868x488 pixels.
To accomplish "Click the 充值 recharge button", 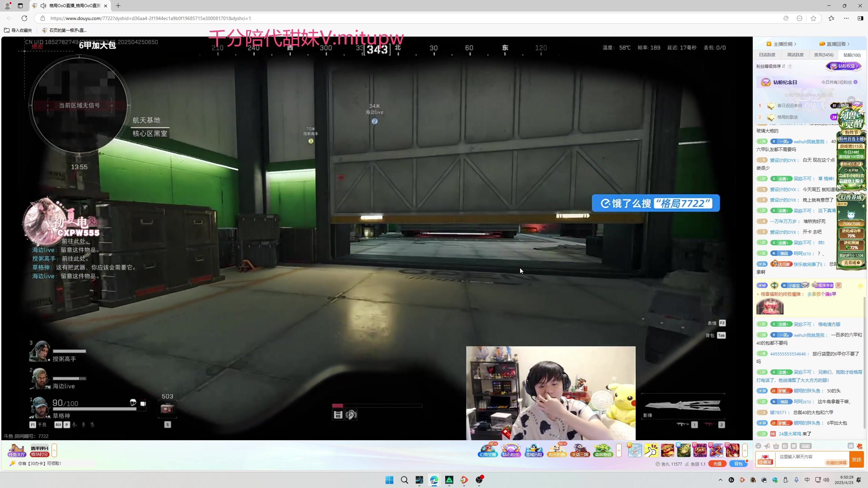I will click(717, 464).
